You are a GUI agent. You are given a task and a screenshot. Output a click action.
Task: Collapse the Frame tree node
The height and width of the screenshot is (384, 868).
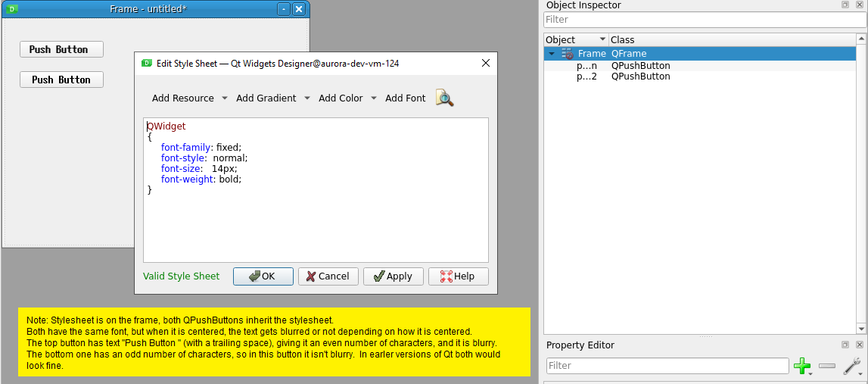[552, 54]
